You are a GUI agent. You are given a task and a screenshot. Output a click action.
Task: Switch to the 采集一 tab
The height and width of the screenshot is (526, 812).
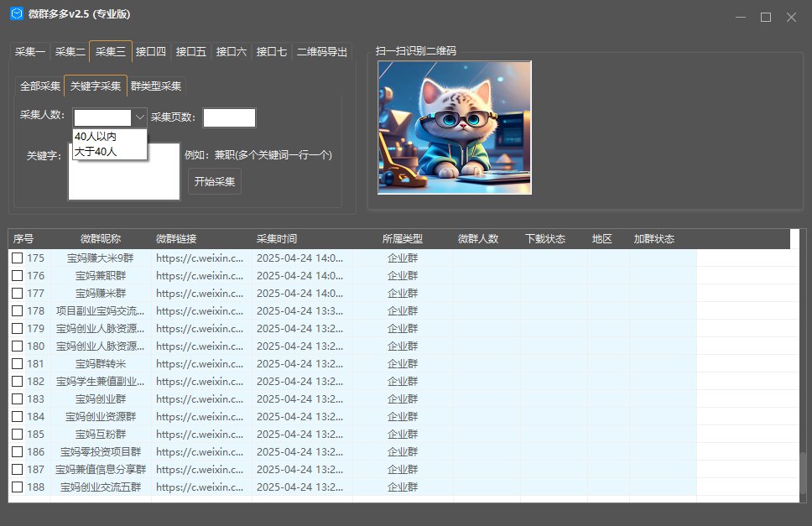[30, 52]
